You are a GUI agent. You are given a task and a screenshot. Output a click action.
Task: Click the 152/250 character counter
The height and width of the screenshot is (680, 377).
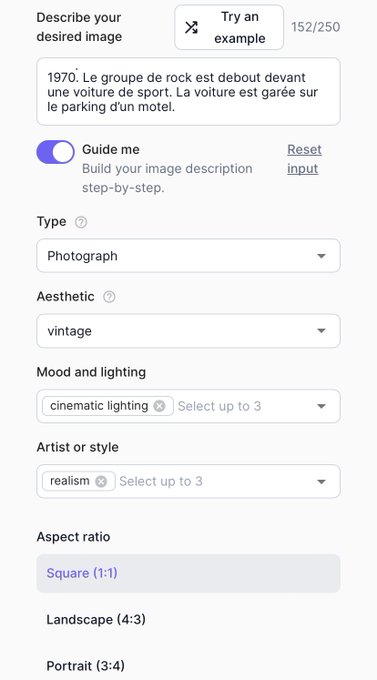(x=315, y=27)
